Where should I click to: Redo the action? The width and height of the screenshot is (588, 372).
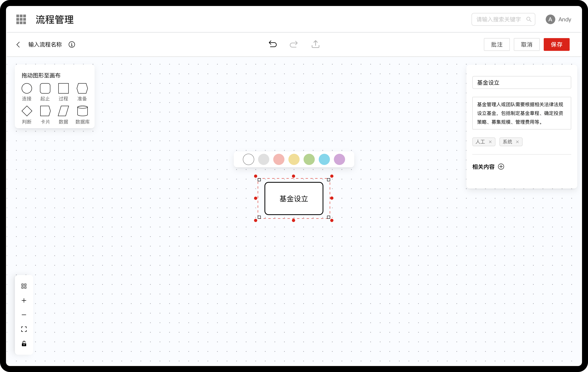[294, 44]
